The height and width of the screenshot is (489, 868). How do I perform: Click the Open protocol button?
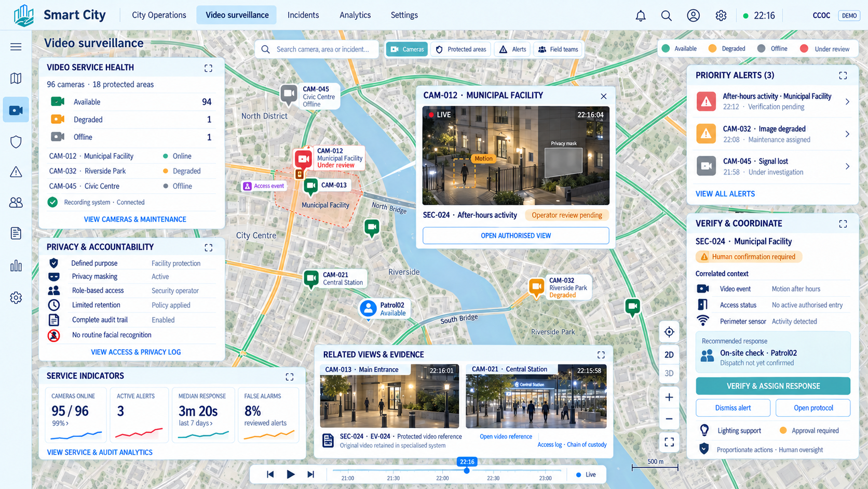[813, 408]
